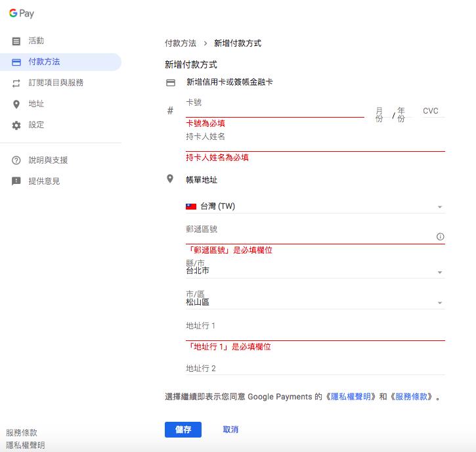Click the 設定 gear icon
This screenshot has width=476, height=452.
(x=16, y=125)
